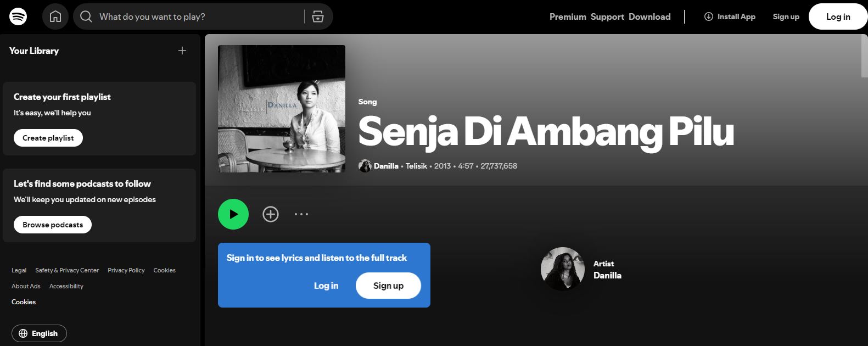Click the Danilla artist round photo
This screenshot has height=346, width=868.
point(563,269)
